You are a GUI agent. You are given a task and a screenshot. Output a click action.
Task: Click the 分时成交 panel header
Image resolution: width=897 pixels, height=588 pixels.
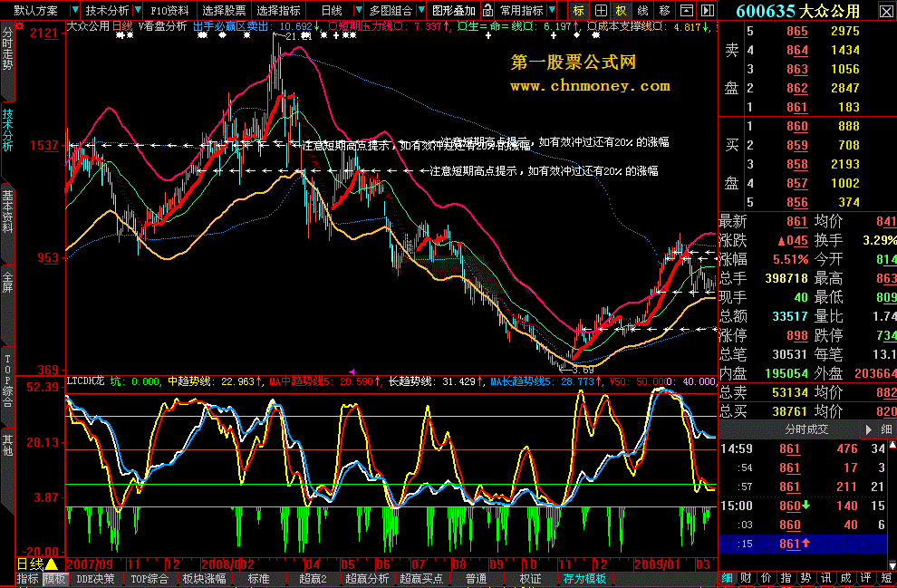(806, 429)
